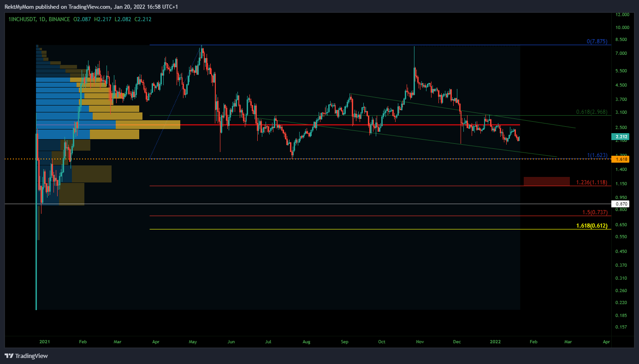Click the high value H2.217
The width and height of the screenshot is (639, 364).
click(103, 19)
